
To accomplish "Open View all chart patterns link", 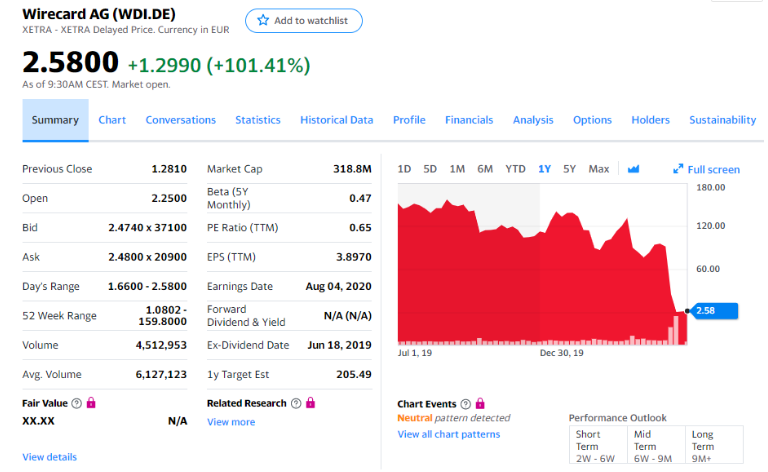I will (x=448, y=434).
